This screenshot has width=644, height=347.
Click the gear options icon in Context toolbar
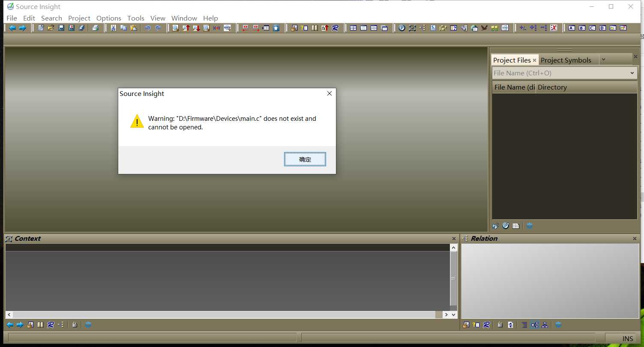(88, 325)
